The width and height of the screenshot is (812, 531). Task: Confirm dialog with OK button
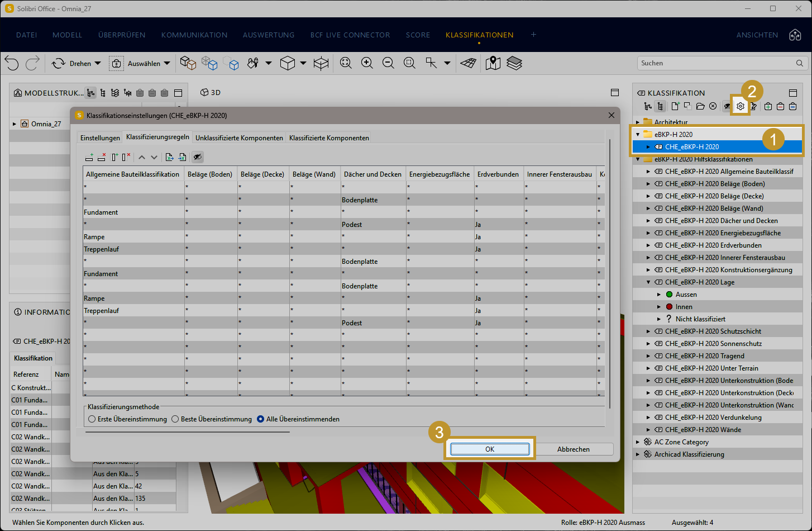(490, 449)
